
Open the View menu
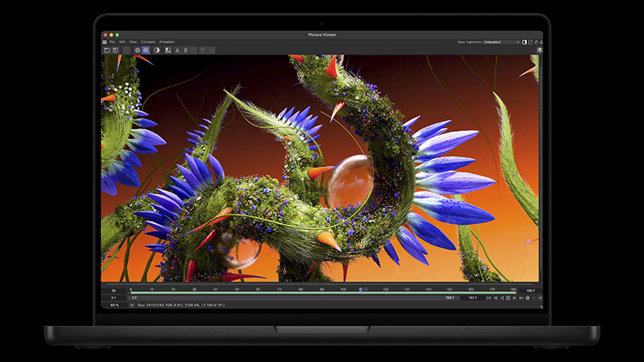point(133,42)
